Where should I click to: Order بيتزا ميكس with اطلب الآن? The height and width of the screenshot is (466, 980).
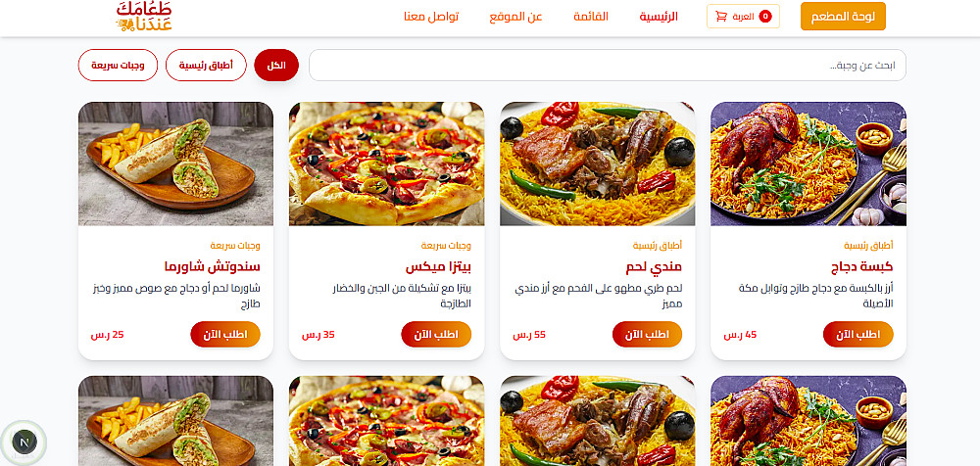pos(436,334)
